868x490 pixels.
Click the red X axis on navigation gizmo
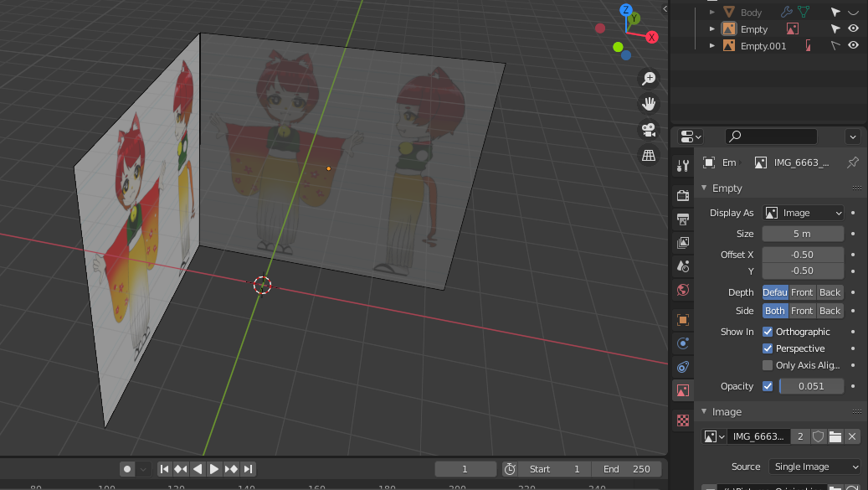pyautogui.click(x=651, y=37)
